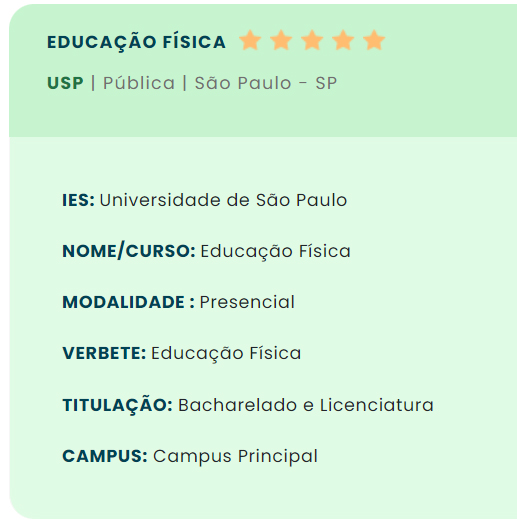Click the USP institution link
This screenshot has height=526, width=517.
(65, 83)
